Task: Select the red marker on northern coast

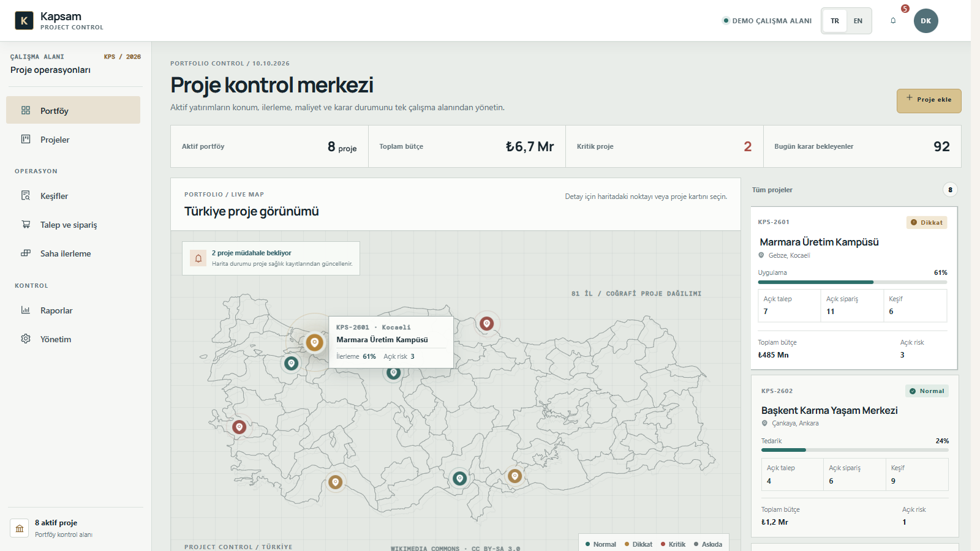Action: (486, 323)
